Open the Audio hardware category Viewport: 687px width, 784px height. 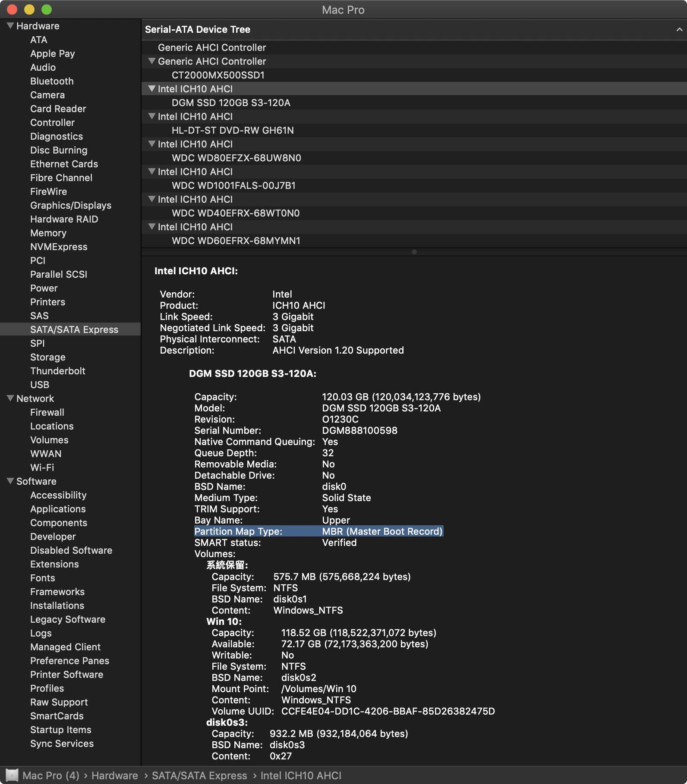70,67
